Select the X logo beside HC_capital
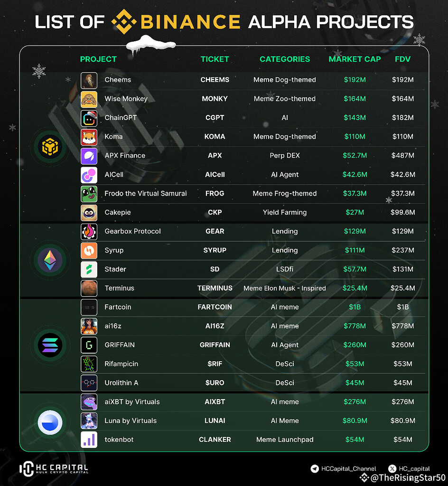The width and height of the screenshot is (448, 486). tap(392, 468)
